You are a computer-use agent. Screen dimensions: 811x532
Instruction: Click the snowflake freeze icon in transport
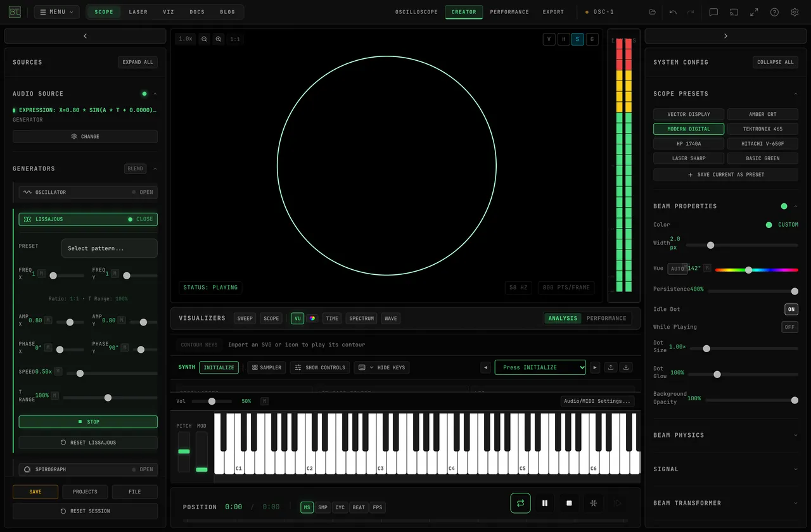[594, 503]
